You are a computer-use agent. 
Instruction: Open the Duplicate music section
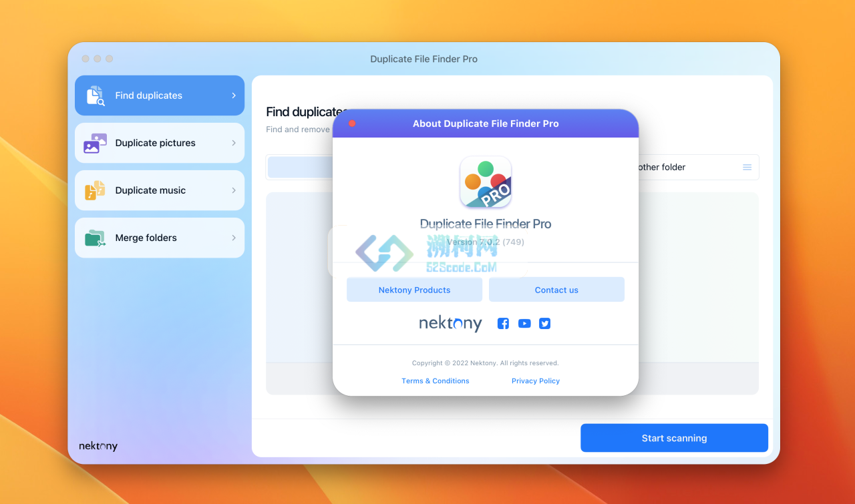160,190
